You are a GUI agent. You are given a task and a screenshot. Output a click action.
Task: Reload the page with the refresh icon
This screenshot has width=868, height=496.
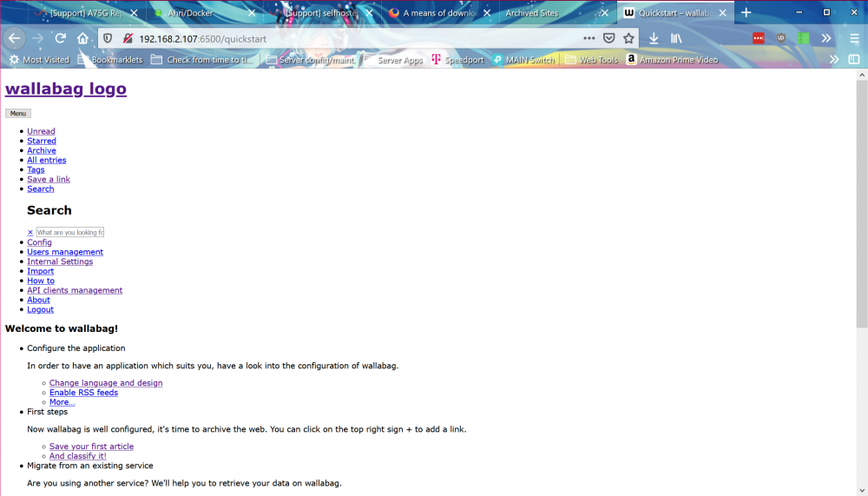[61, 38]
